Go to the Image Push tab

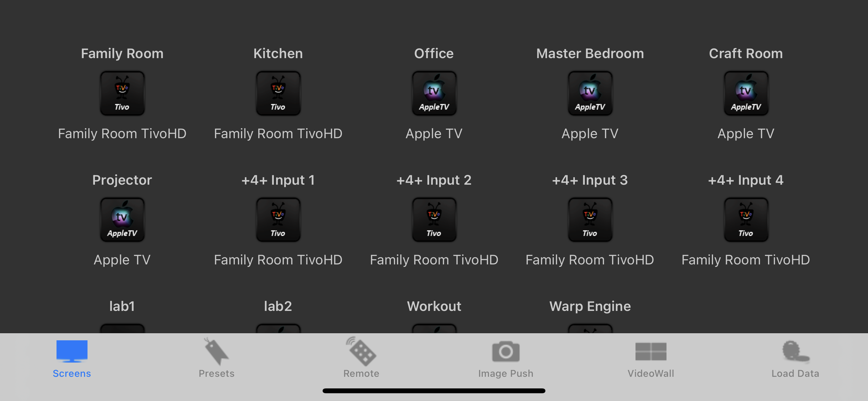505,358
